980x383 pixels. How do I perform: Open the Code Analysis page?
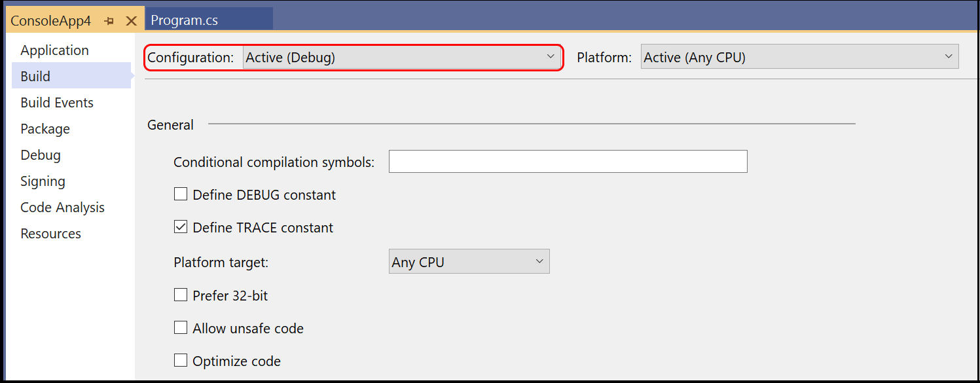click(x=71, y=208)
